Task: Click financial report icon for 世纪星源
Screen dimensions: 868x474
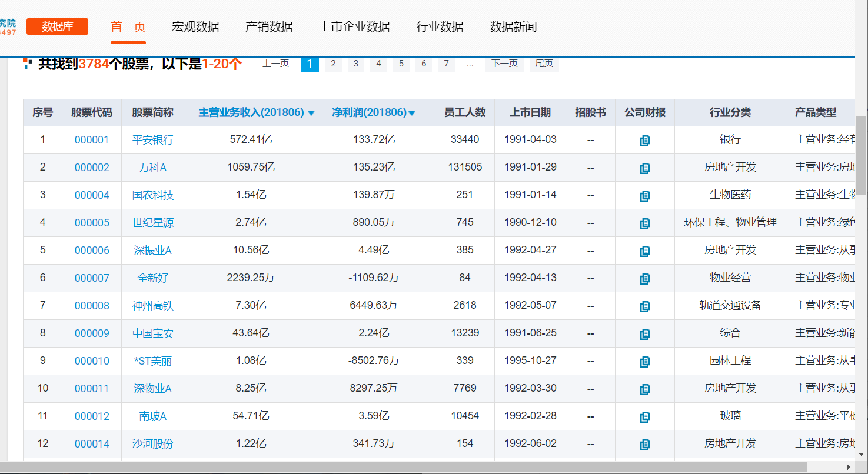Action: pyautogui.click(x=645, y=223)
